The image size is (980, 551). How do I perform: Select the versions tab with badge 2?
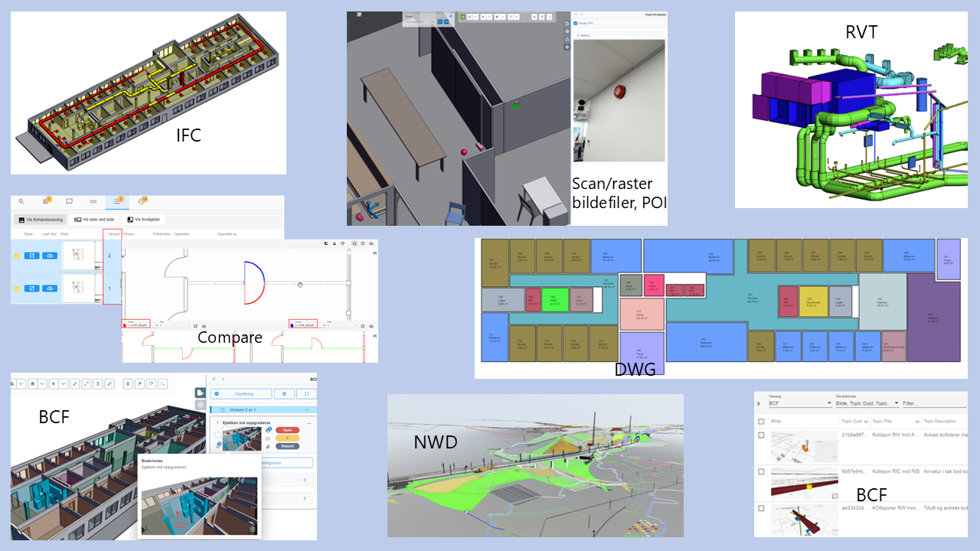pyautogui.click(x=117, y=201)
